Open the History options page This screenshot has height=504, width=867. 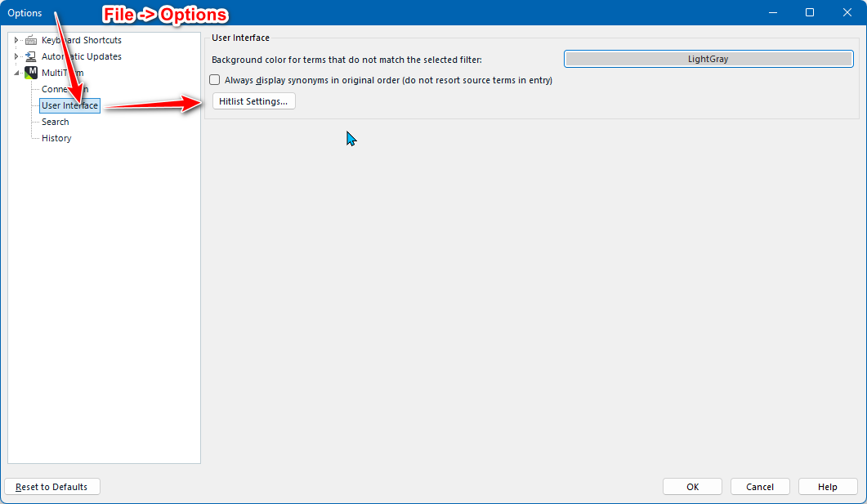[x=56, y=138]
